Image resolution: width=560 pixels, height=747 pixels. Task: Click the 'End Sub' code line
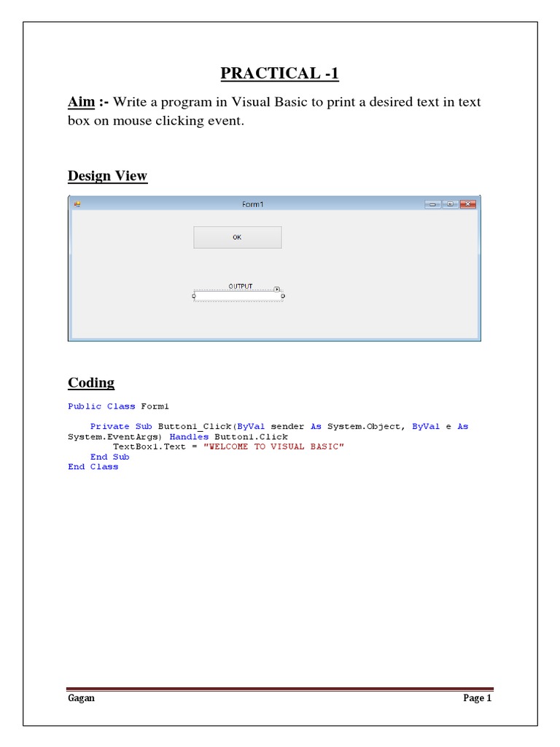pyautogui.click(x=109, y=457)
